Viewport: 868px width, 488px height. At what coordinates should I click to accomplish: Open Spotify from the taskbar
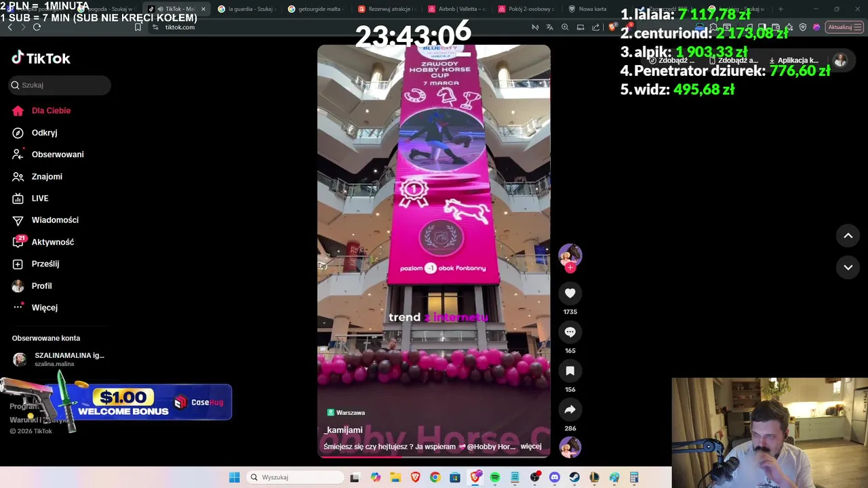coord(494,477)
